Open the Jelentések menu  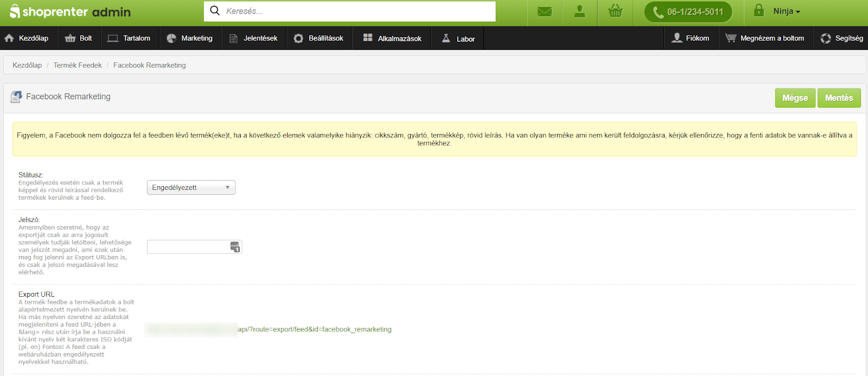[x=253, y=38]
